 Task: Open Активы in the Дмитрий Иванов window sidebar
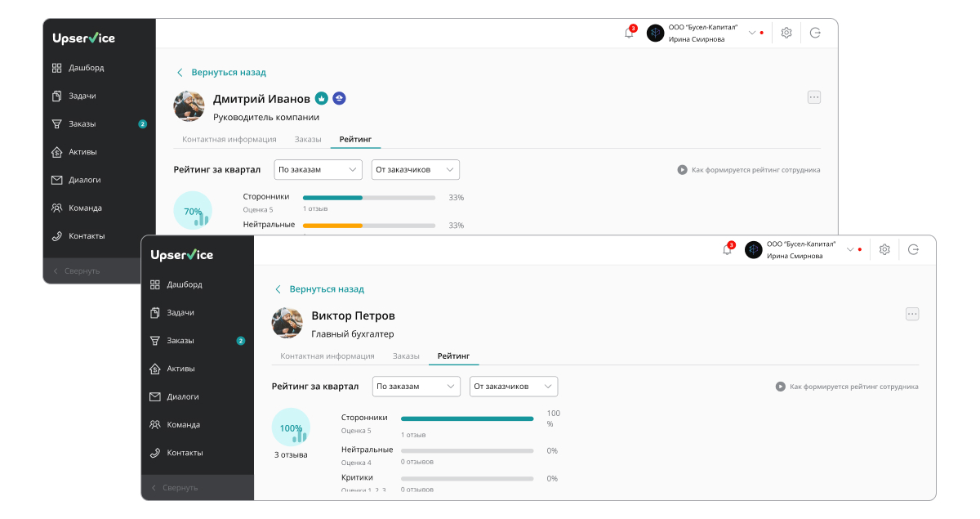pos(82,151)
